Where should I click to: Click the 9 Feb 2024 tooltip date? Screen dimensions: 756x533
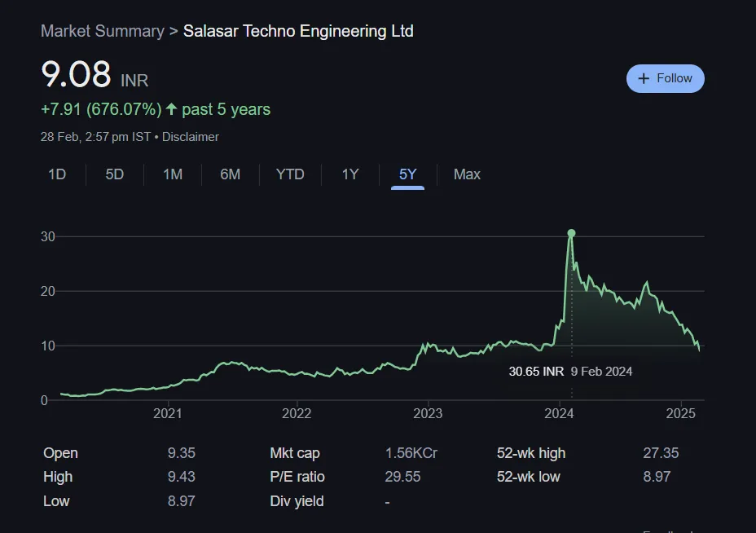click(x=601, y=372)
